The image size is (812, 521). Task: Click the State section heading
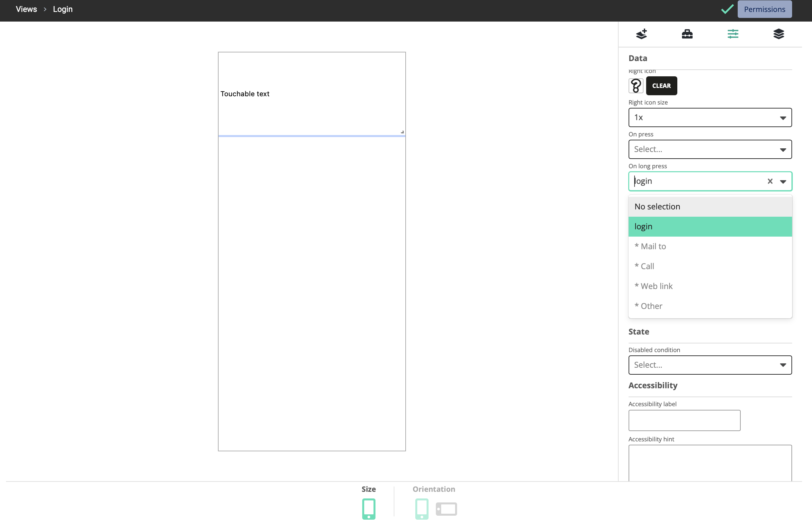pos(639,332)
